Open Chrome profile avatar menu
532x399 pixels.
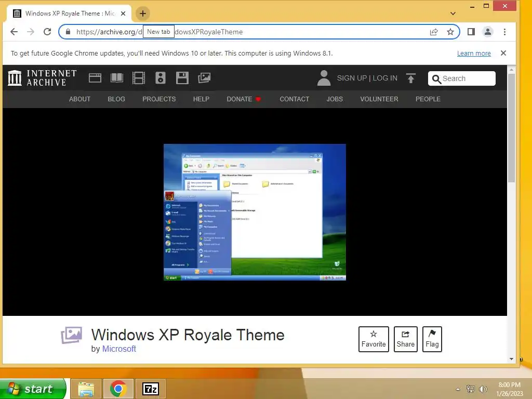(487, 32)
